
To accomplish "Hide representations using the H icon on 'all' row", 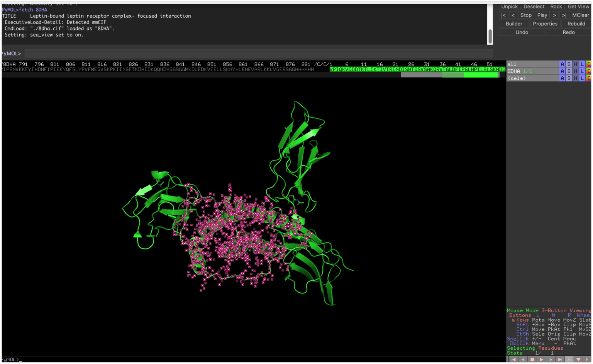I will point(576,64).
